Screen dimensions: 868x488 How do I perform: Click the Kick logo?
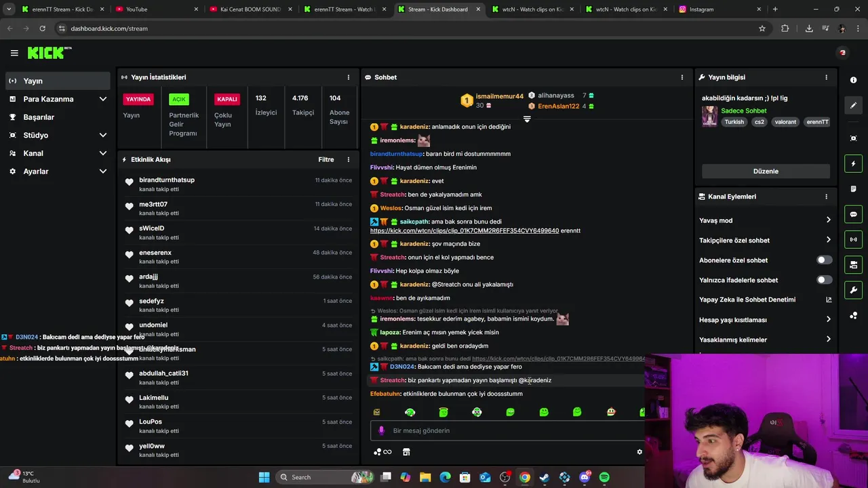click(49, 53)
